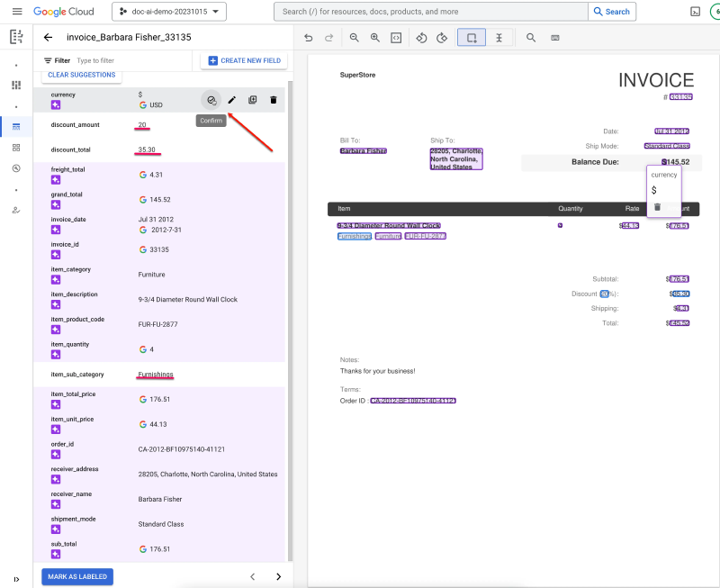Screen dimensions: 720x588
Task: Click CREATE NEW FIELD button
Action: coord(244,60)
